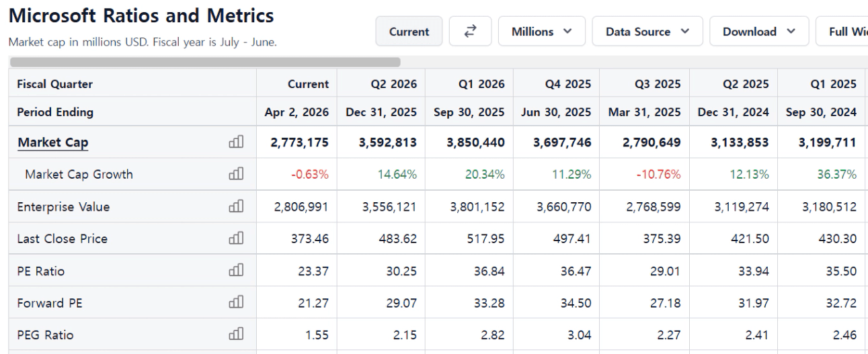Click Forward PE bar chart icon
This screenshot has width=868, height=354.
[x=236, y=303]
